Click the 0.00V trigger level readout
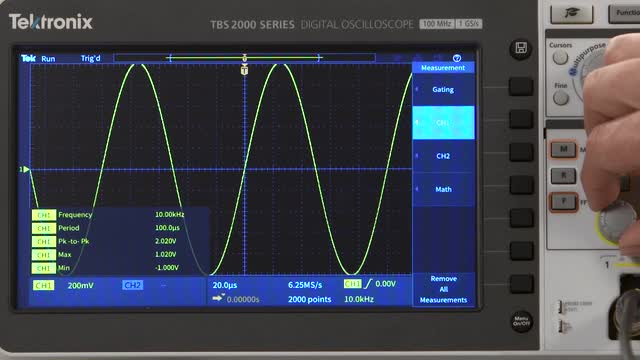 [385, 284]
